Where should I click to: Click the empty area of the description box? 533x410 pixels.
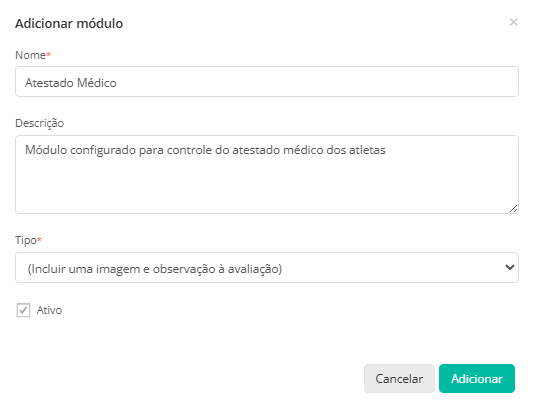[267, 187]
